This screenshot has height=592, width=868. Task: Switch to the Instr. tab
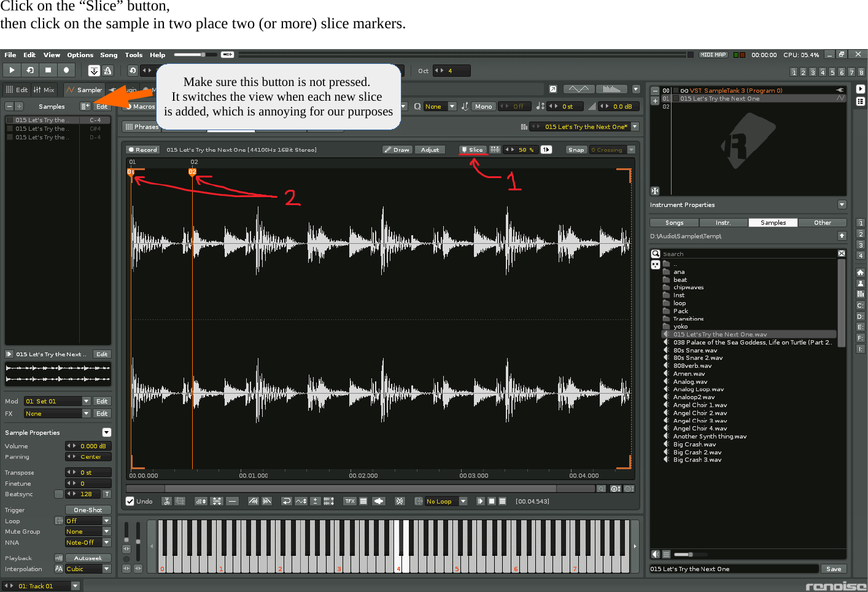click(724, 222)
